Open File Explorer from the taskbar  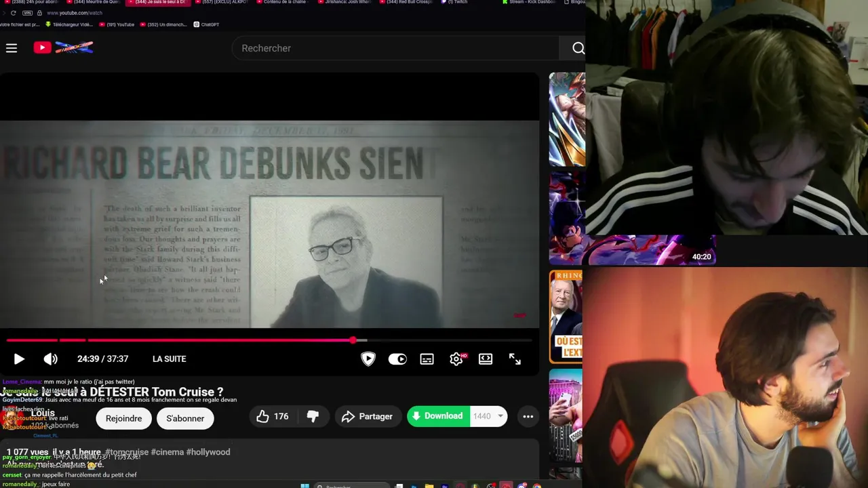pos(429,486)
